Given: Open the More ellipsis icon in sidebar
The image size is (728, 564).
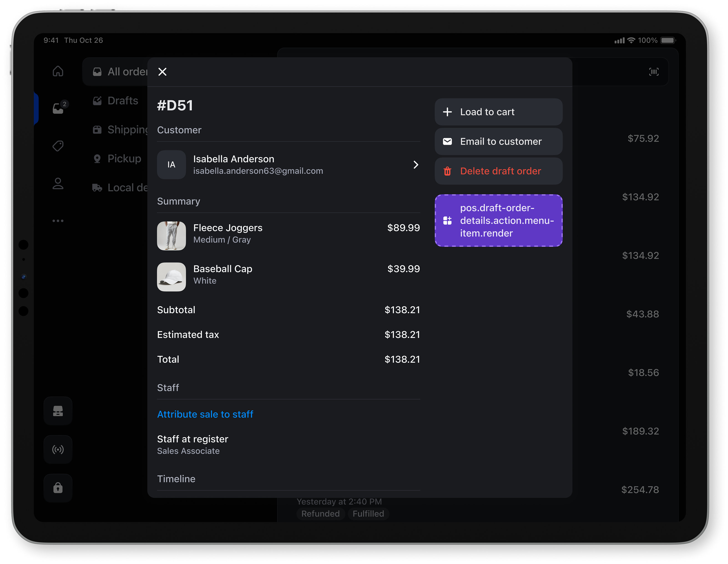Looking at the screenshot, I should pos(58,221).
